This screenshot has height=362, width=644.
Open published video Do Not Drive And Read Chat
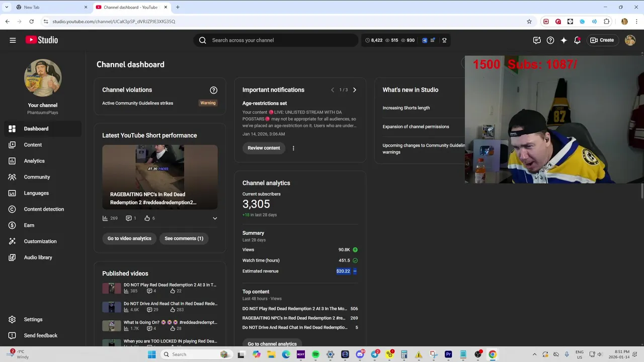(x=160, y=307)
